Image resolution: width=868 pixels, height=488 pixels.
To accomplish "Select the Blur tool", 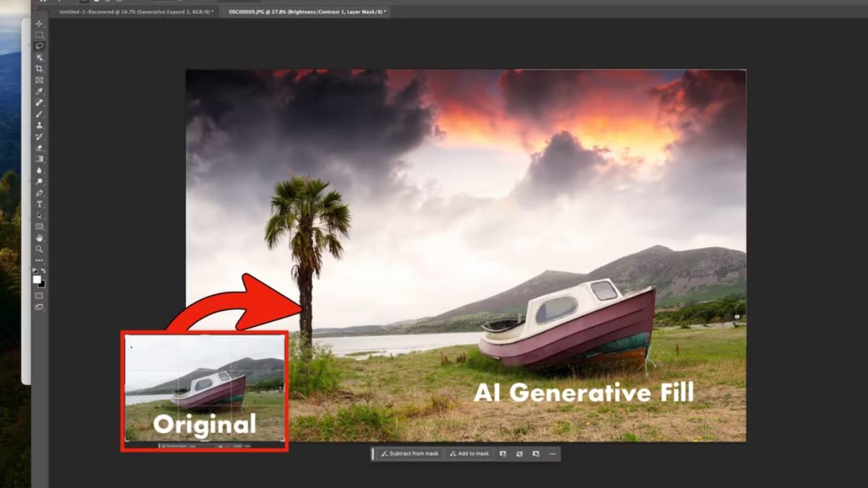I will [x=39, y=170].
